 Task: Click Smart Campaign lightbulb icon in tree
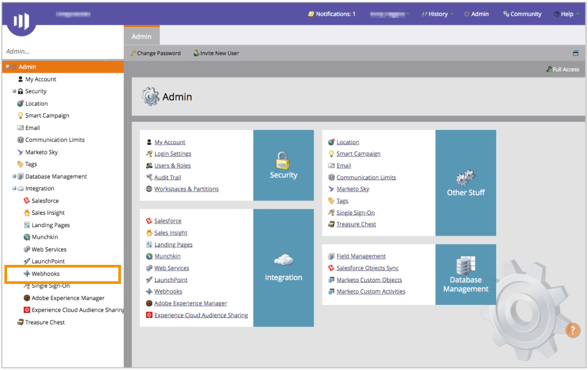tap(20, 115)
